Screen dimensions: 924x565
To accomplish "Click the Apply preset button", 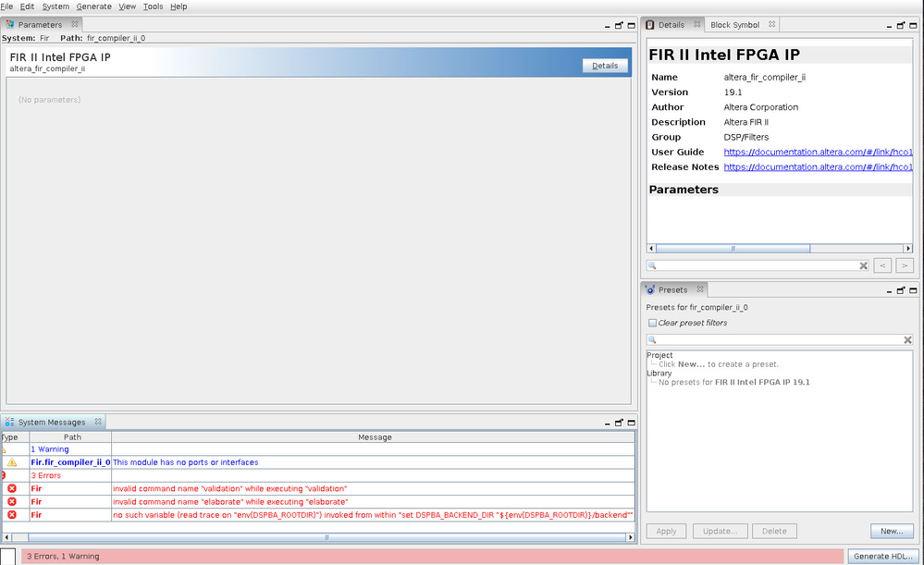I will pos(667,531).
